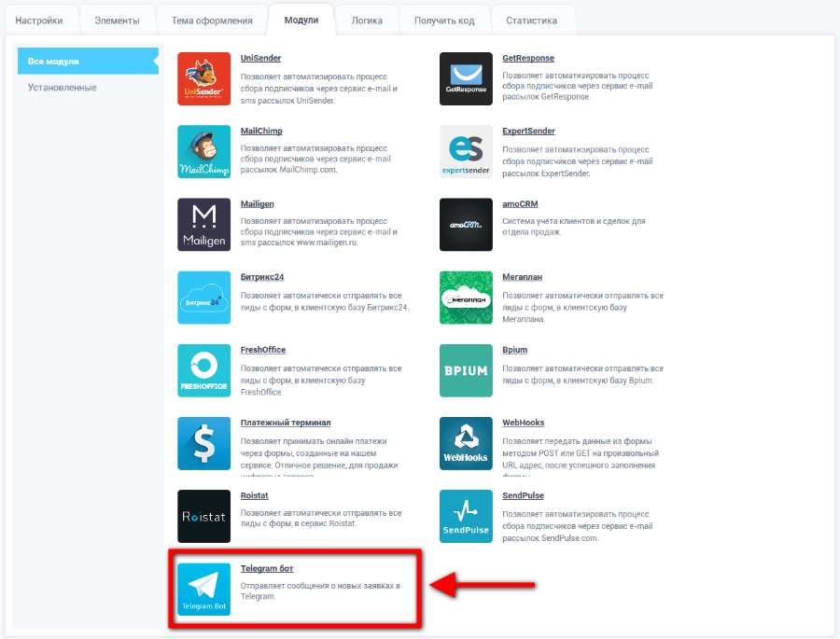Go to the Статистика tab

[x=531, y=21]
